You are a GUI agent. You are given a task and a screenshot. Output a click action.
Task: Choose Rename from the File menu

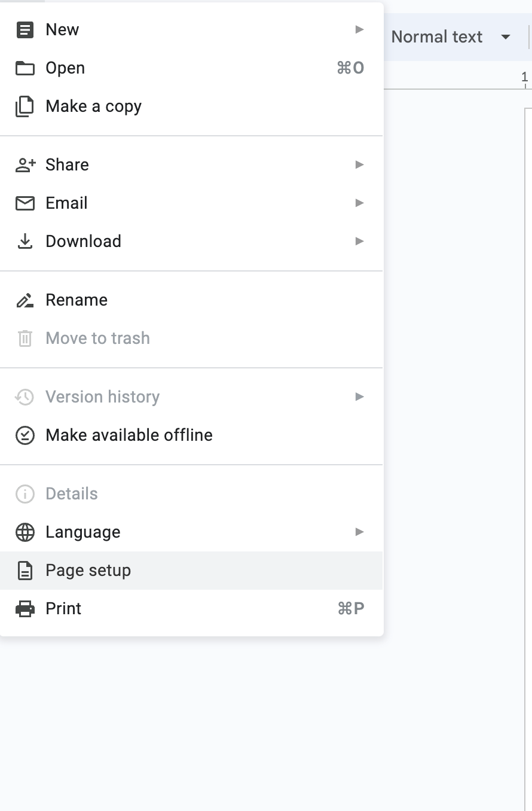pyautogui.click(x=191, y=300)
